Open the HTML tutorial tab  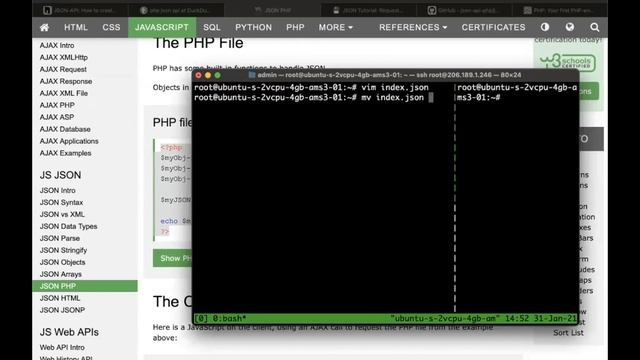pyautogui.click(x=76, y=27)
